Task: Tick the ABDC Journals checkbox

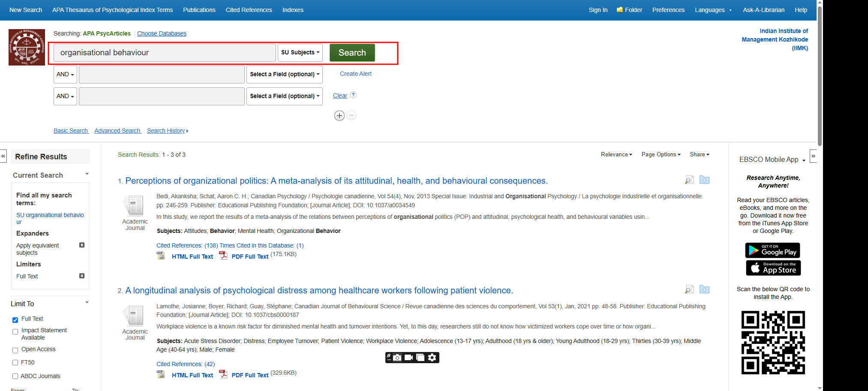Action: 15,376
